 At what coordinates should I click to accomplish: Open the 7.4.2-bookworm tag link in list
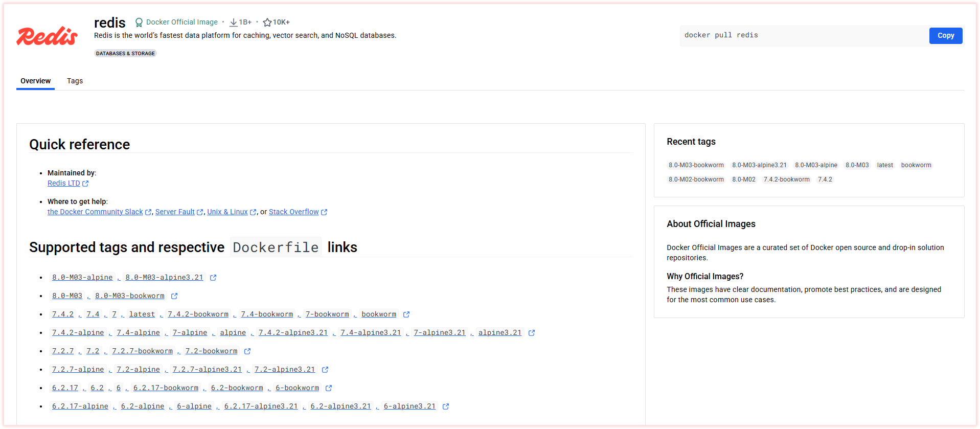198,314
